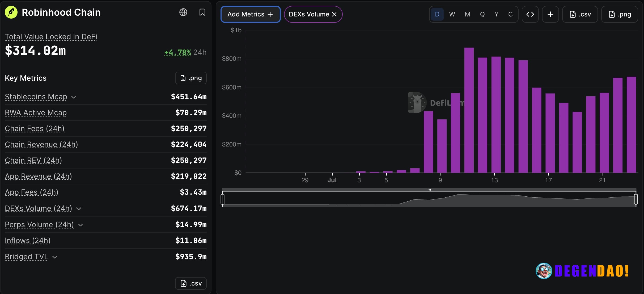Switch chart to quarterly (Q) interval
Viewport: 644px width, 294px height.
[x=482, y=14]
